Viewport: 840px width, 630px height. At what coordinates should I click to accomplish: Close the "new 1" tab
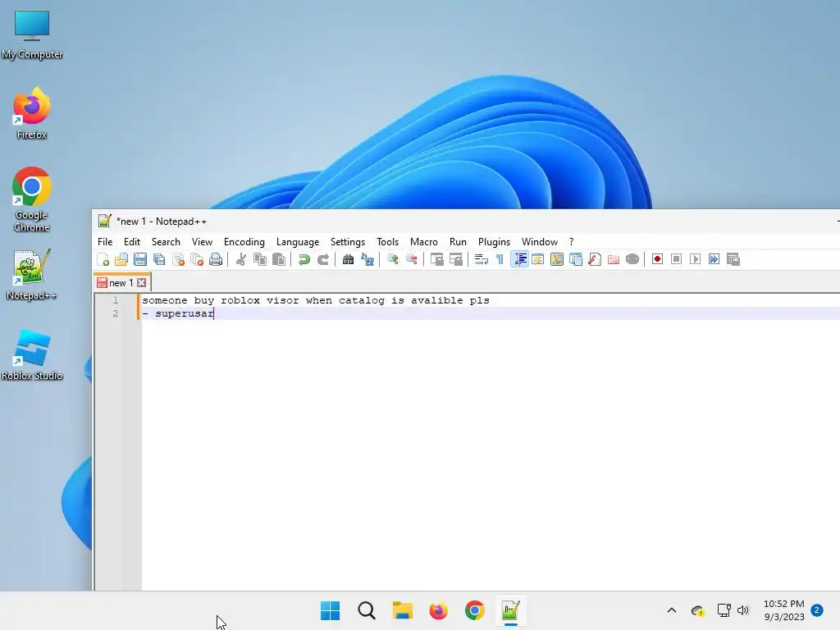tap(141, 283)
